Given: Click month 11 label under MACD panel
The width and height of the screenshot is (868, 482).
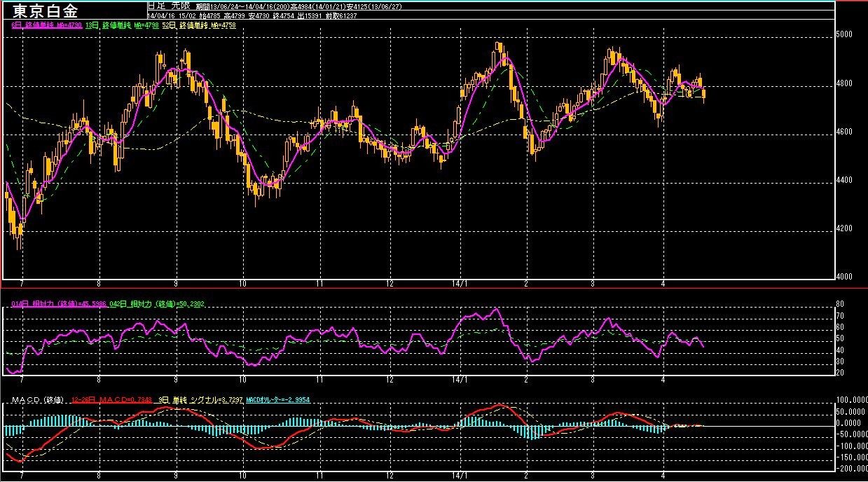Looking at the screenshot, I should click(319, 475).
